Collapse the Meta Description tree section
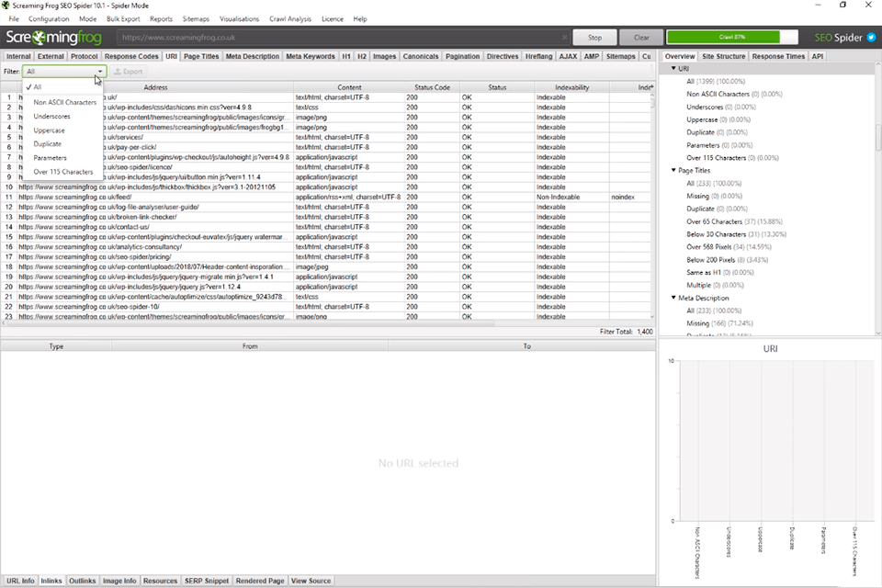882x588 pixels. coord(673,298)
